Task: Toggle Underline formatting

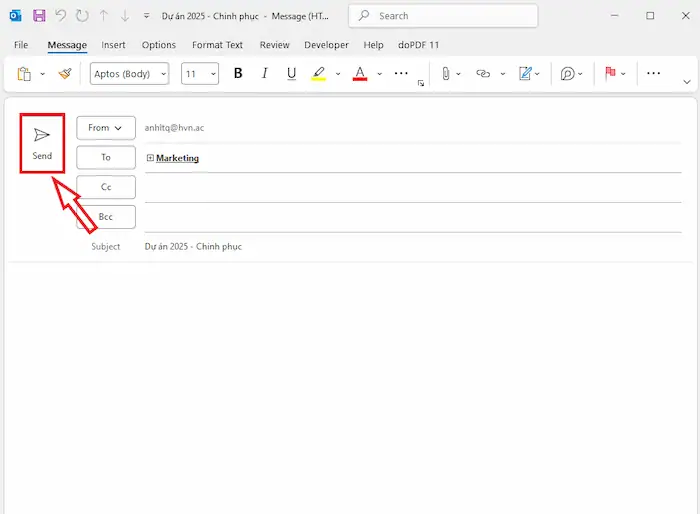Action: coord(291,73)
